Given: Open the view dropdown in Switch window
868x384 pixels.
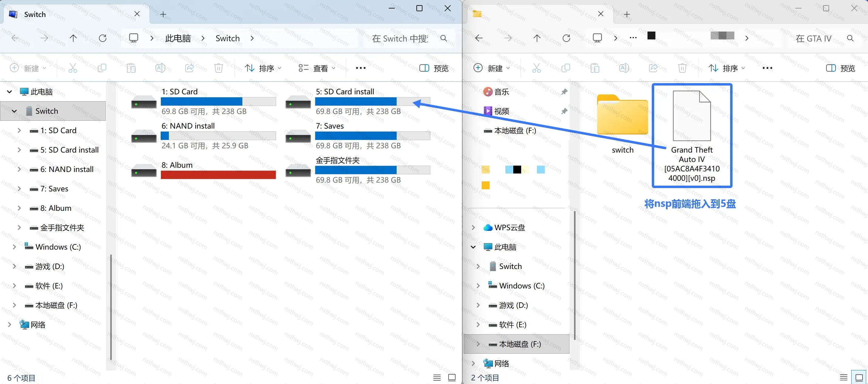Looking at the screenshot, I should 317,68.
